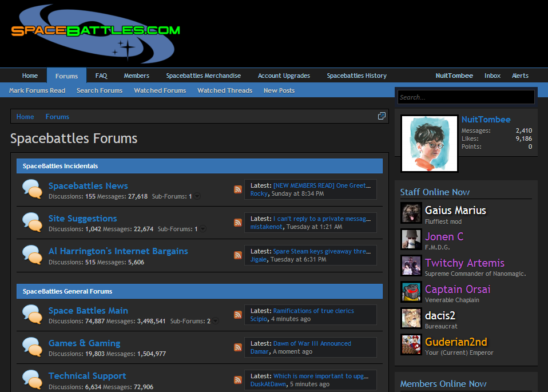Viewport: 548px width, 392px height.
Task: Open latest thread '[NEW MEMBERS READ] One Greet...'
Action: [x=322, y=185]
